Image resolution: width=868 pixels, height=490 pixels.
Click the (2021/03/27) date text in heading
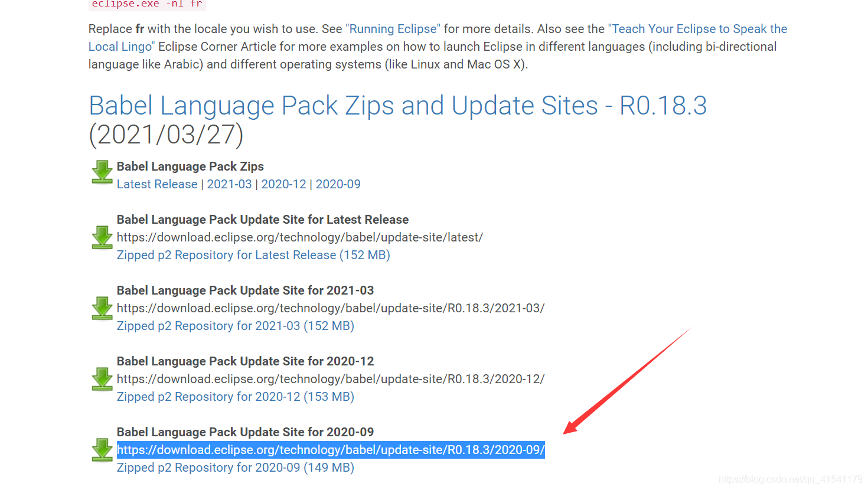(166, 135)
